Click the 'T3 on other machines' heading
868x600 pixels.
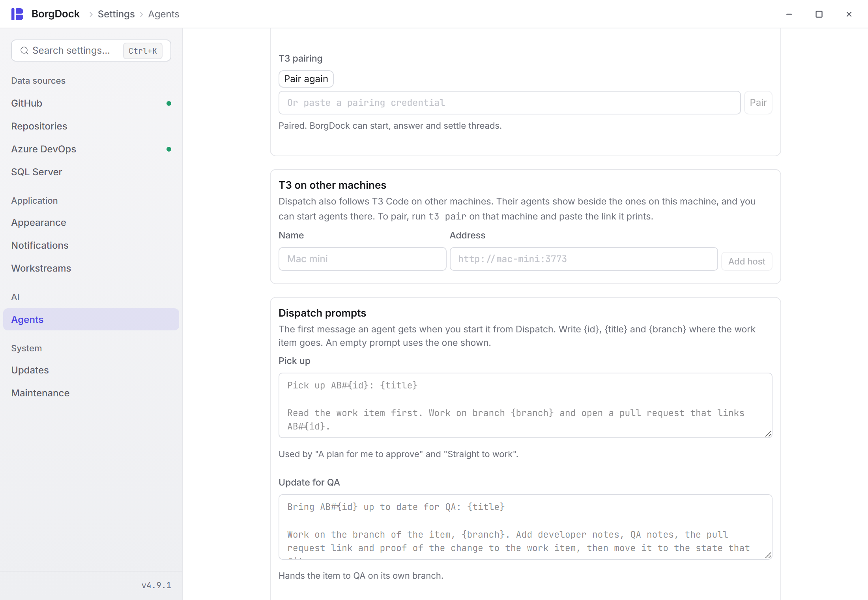pos(332,185)
